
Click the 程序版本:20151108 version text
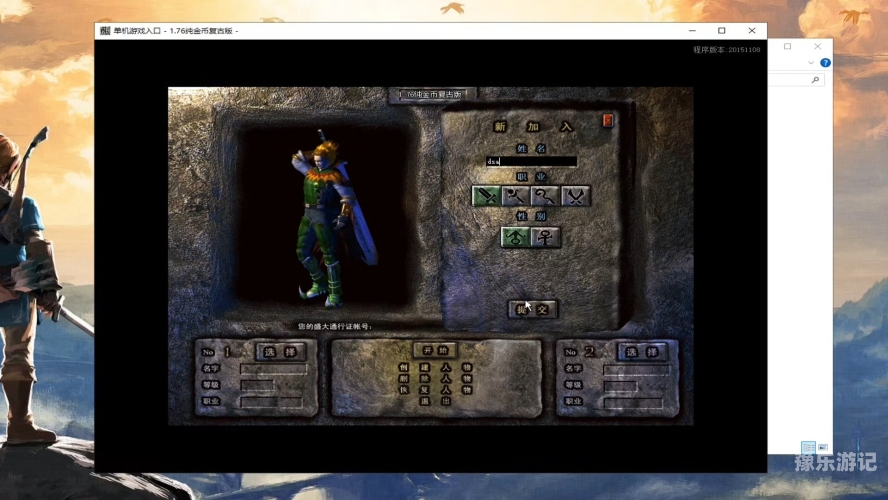click(727, 50)
